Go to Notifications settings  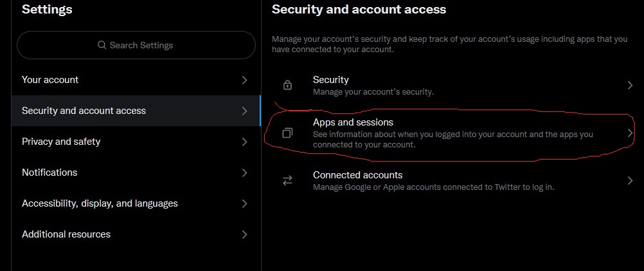pos(136,173)
